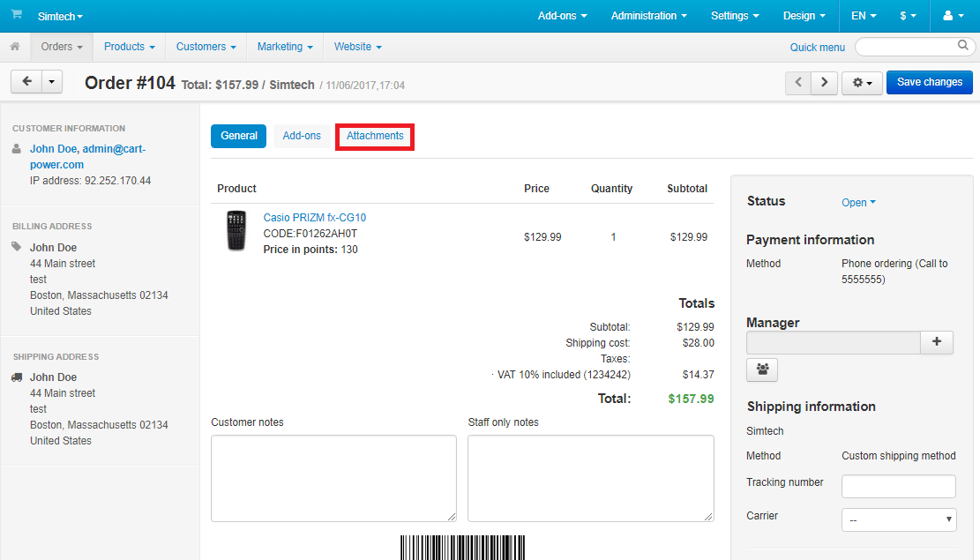The width and height of the screenshot is (980, 560).
Task: Click the Tracking number input field
Action: (898, 486)
